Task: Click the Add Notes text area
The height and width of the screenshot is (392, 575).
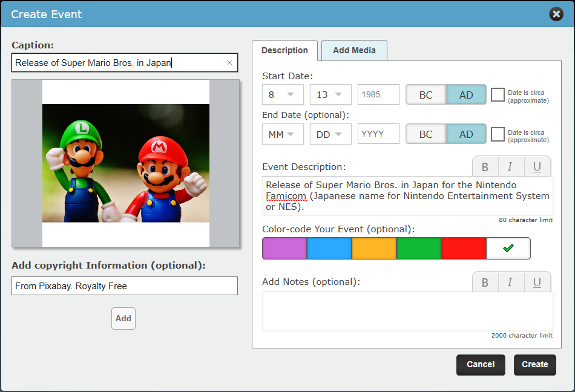Action: pos(407,312)
